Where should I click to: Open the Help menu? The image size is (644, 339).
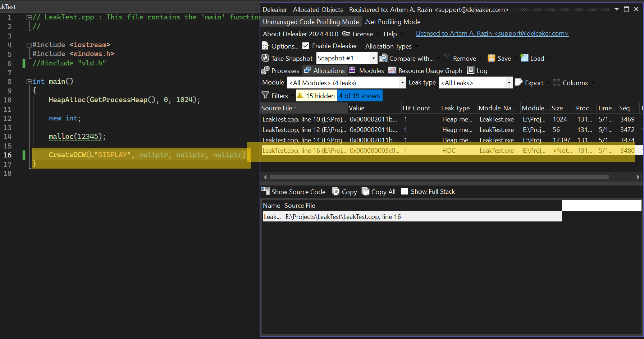[x=390, y=34]
